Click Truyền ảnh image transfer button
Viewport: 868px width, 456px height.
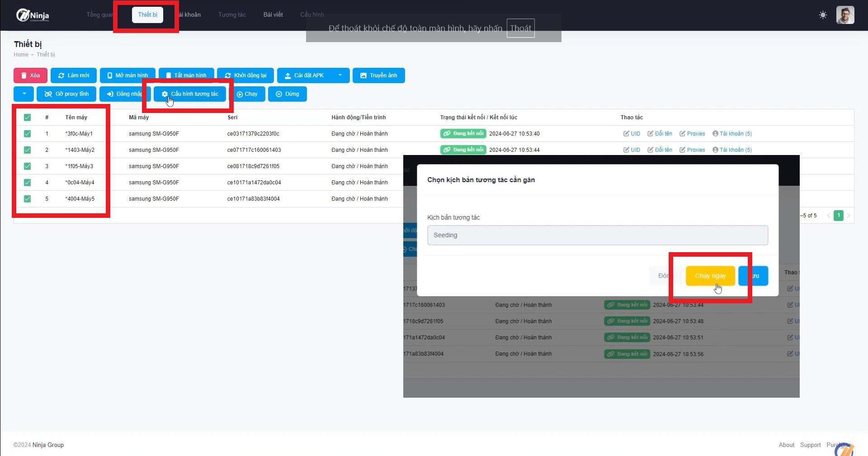coord(379,75)
